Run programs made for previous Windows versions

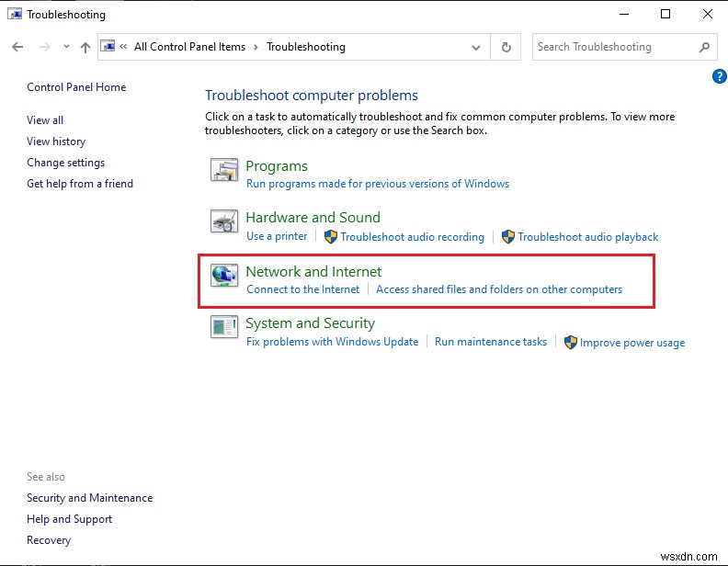378,184
